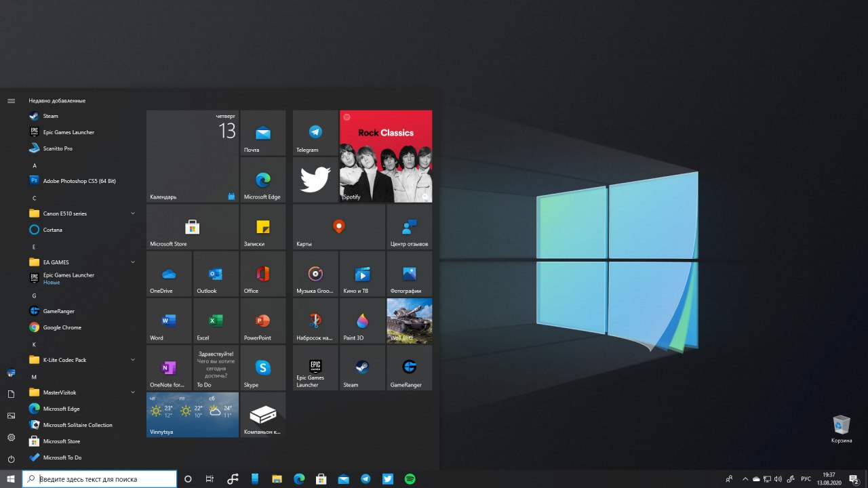
Task: Launch the OneDrive tile
Action: coord(169,273)
